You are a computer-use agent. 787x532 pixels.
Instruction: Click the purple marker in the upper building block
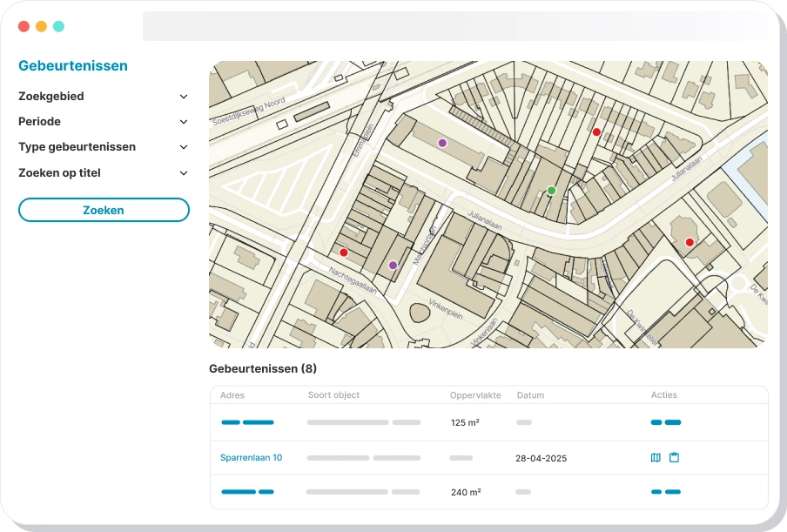441,142
